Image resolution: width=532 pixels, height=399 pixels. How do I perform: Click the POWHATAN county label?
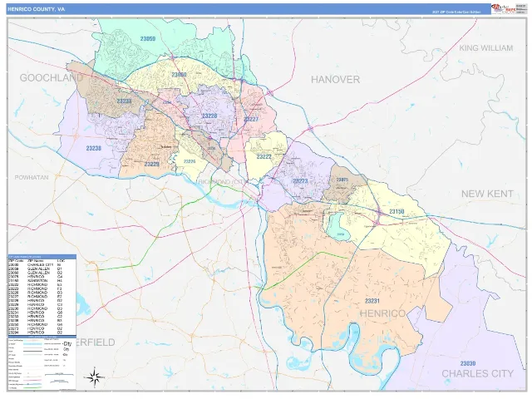point(32,177)
